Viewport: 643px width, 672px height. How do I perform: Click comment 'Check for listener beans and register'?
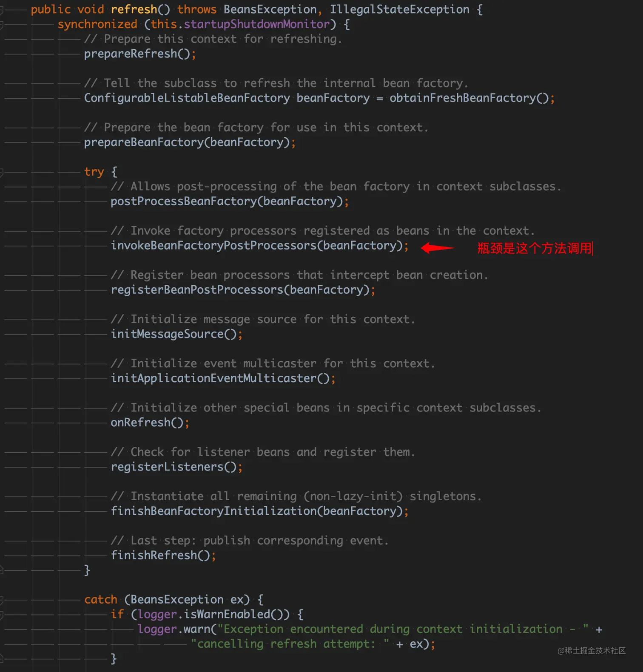pyautogui.click(x=263, y=452)
